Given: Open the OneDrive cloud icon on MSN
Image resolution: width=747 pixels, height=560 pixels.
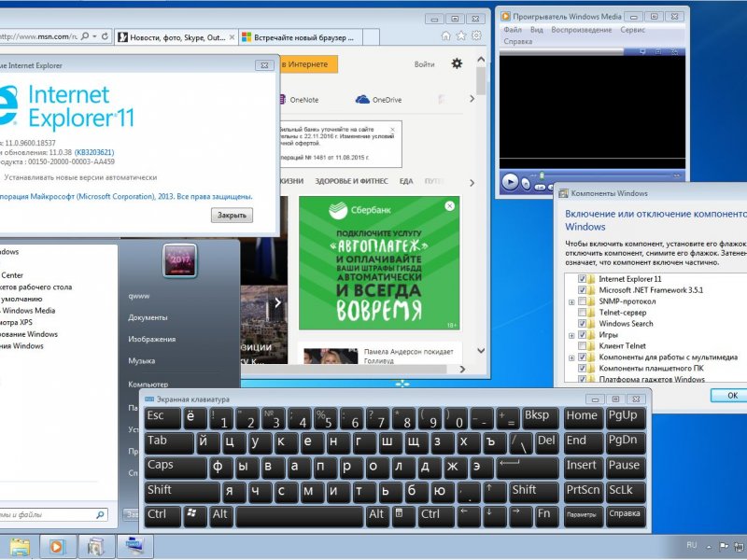Looking at the screenshot, I should tap(362, 99).
